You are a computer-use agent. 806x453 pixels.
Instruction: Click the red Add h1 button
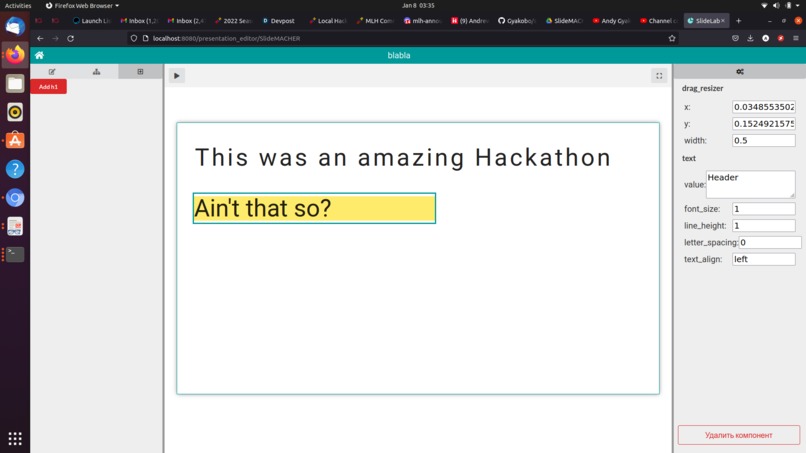tap(48, 86)
